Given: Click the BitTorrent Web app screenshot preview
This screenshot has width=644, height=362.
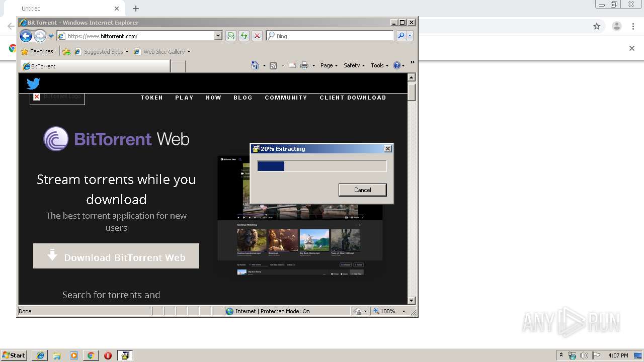Looking at the screenshot, I should pos(300,216).
